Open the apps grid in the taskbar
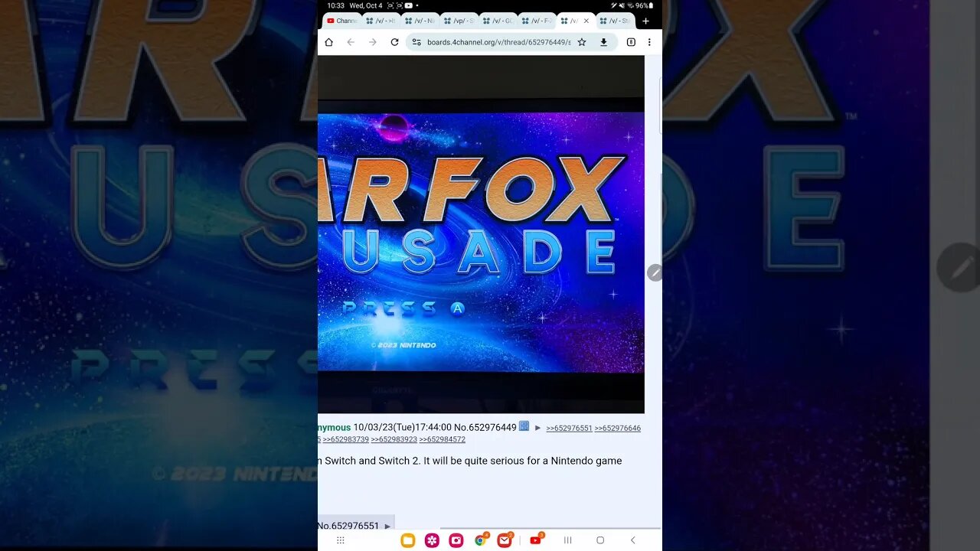This screenshot has width=980, height=551. [341, 540]
